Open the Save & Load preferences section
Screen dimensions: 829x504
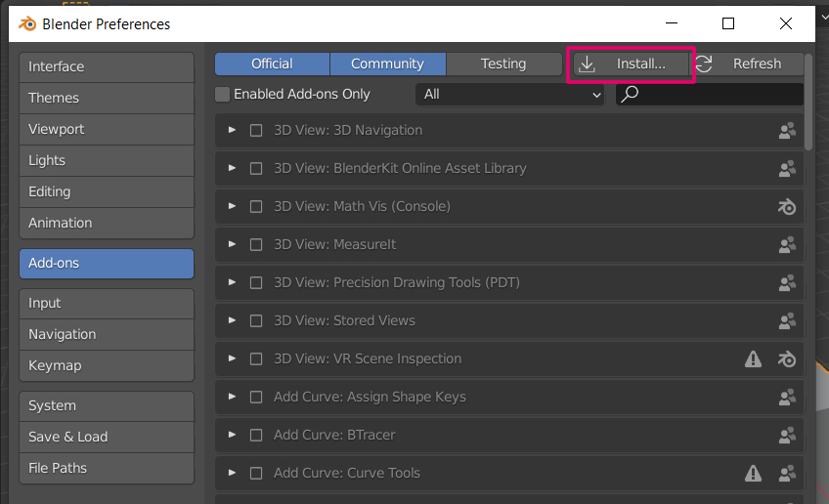point(107,438)
